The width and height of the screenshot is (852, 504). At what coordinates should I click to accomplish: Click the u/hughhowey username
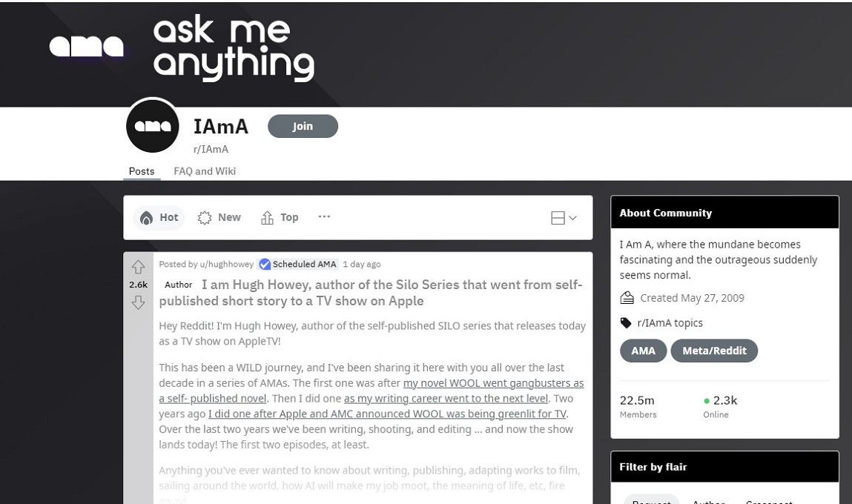[226, 264]
